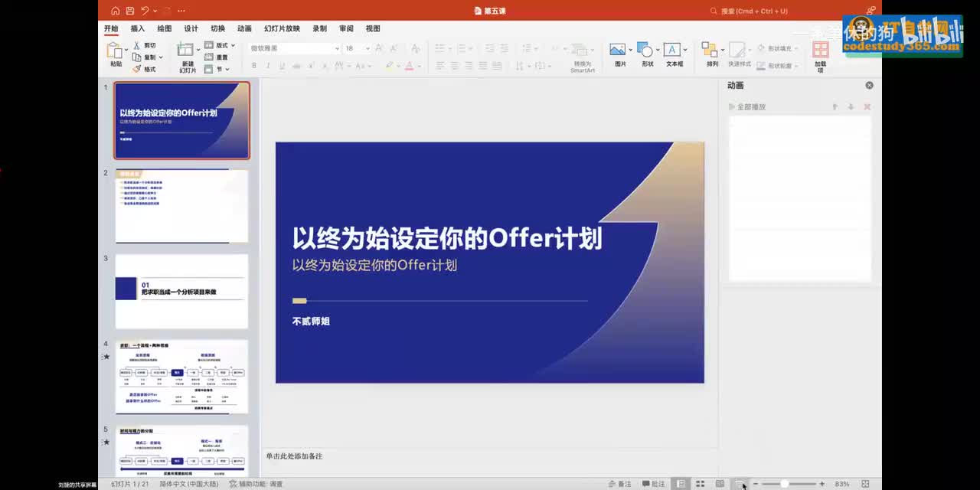Expand the 复制 dropdown arrow
The image size is (980, 490).
point(162,57)
